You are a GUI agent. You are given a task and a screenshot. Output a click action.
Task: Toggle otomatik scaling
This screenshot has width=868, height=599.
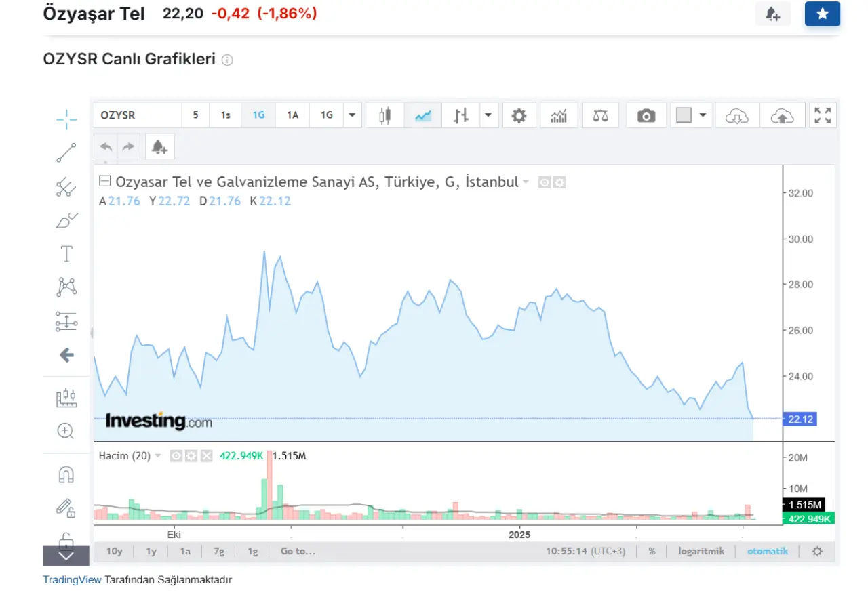(x=768, y=552)
